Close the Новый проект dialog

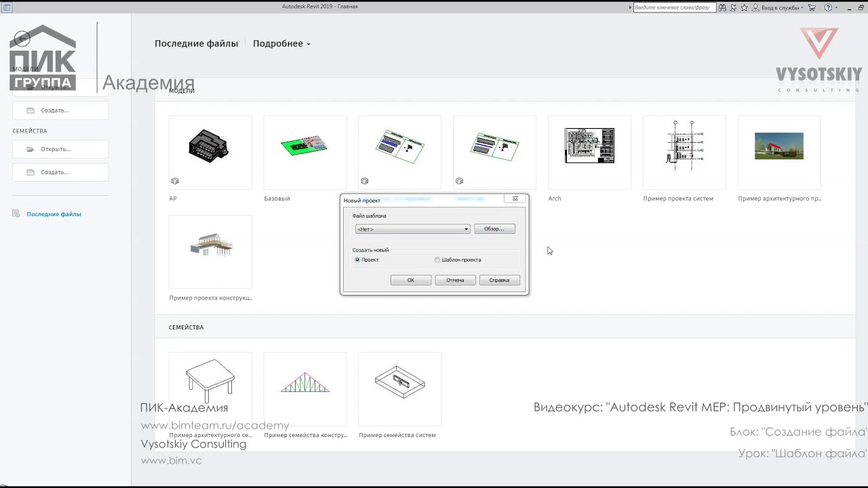point(515,199)
